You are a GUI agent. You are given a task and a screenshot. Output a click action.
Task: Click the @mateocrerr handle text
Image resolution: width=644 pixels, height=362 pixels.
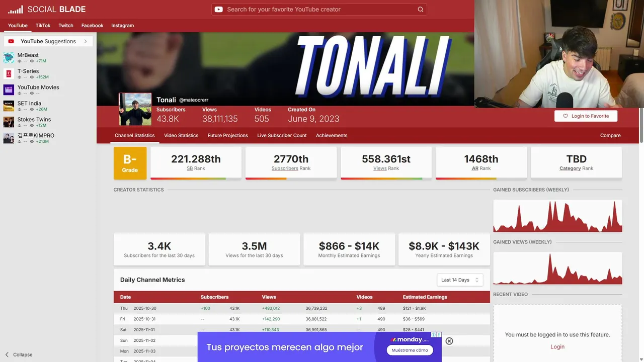point(194,100)
